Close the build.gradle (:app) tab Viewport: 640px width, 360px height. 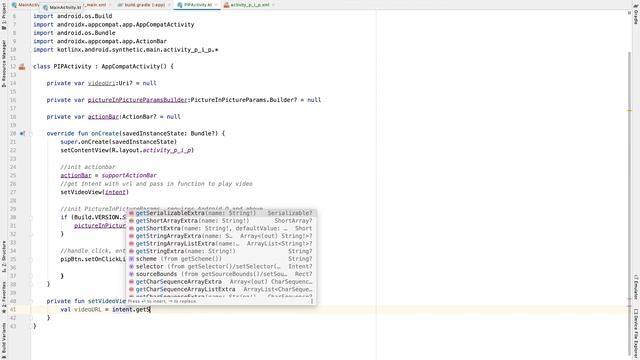click(169, 5)
